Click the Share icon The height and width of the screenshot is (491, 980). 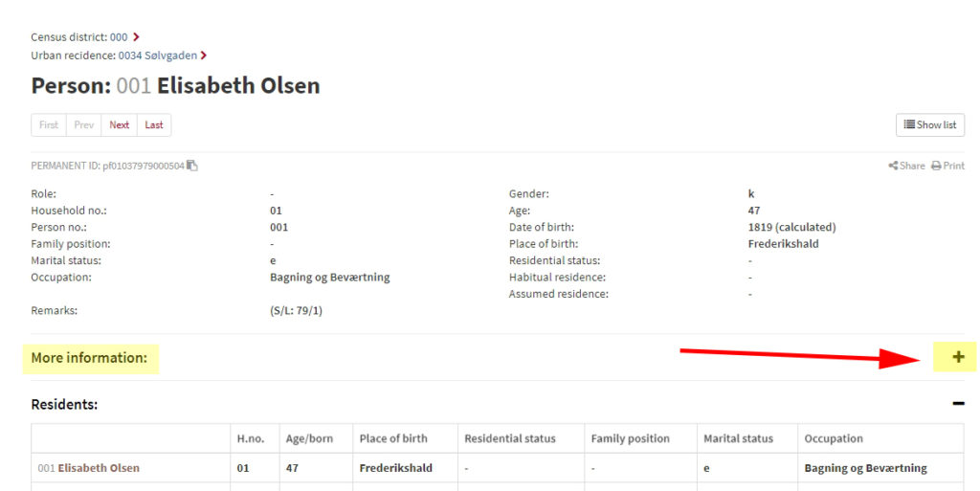(893, 166)
